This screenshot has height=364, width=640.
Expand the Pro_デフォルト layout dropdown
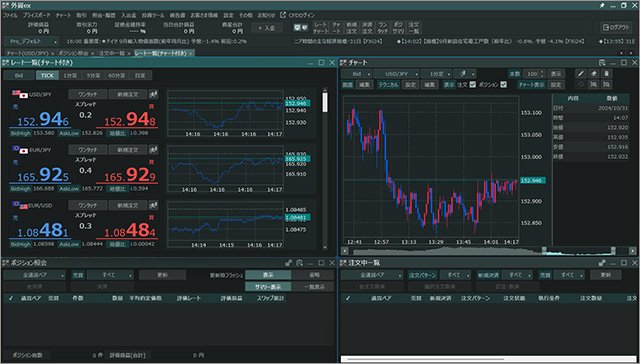32,42
